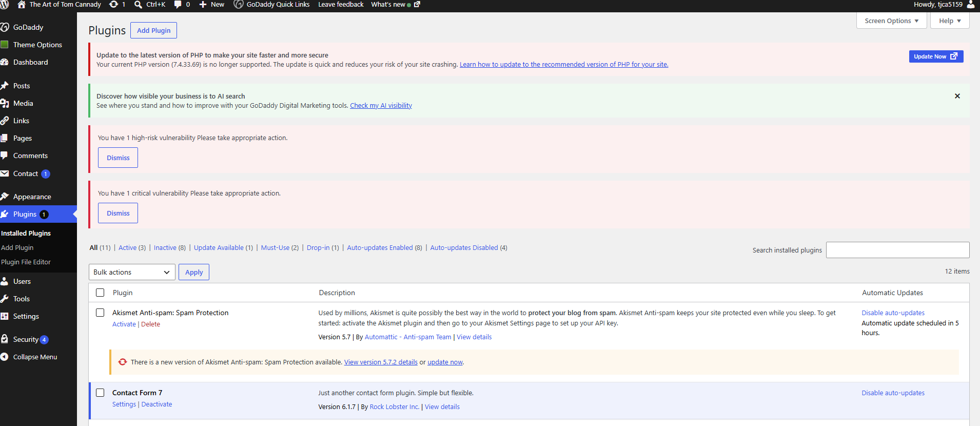Check the Akismet Anti-spam plugin checkbox
Screen dimensions: 980x426
pos(100,313)
